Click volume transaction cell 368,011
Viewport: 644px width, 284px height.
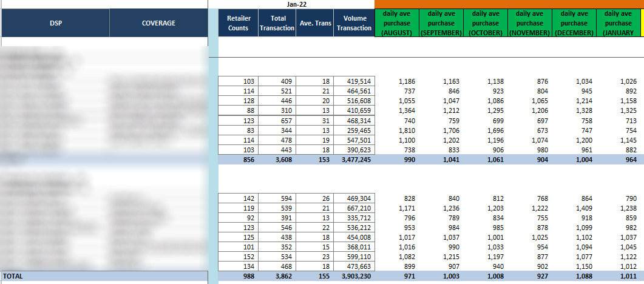point(354,247)
